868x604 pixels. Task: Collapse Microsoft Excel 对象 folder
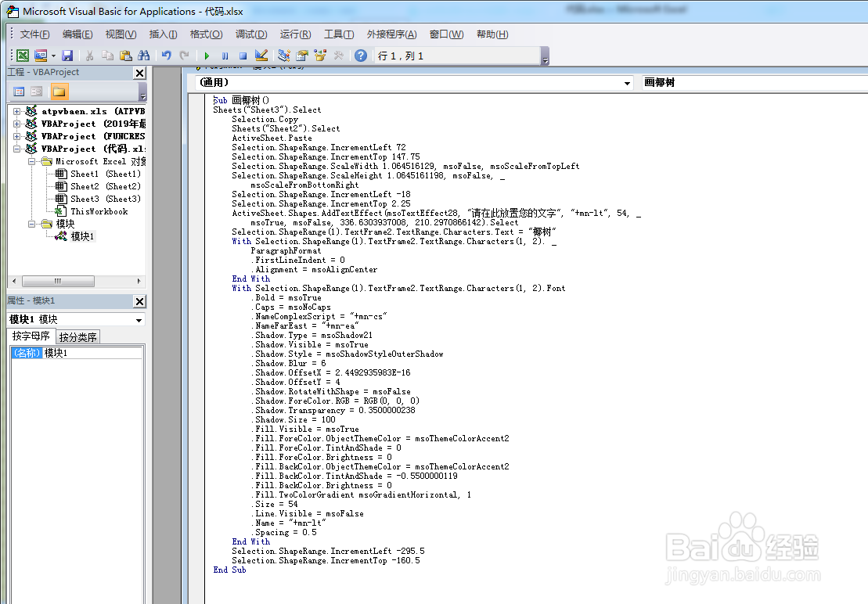click(x=31, y=161)
